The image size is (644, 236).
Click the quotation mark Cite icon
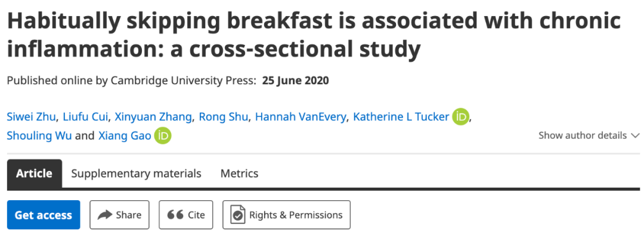tap(175, 215)
